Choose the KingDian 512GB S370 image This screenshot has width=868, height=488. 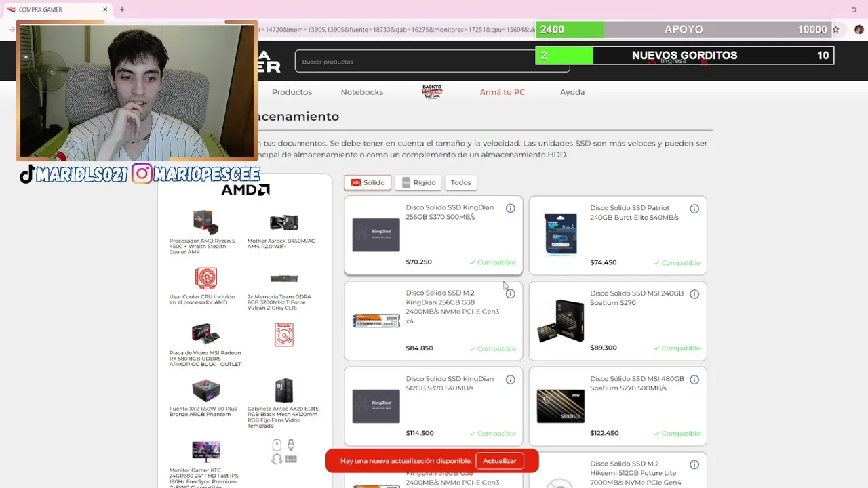coord(376,406)
